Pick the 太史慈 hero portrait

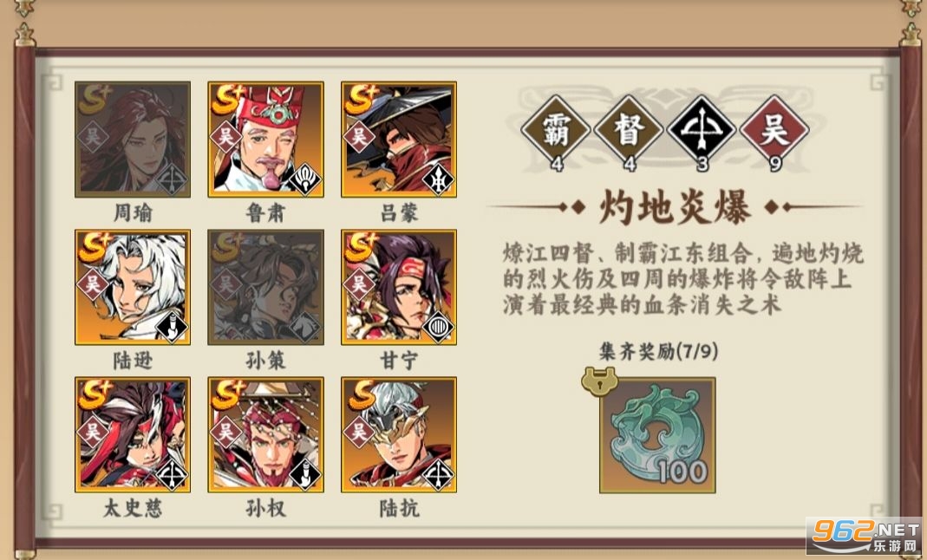pos(133,435)
